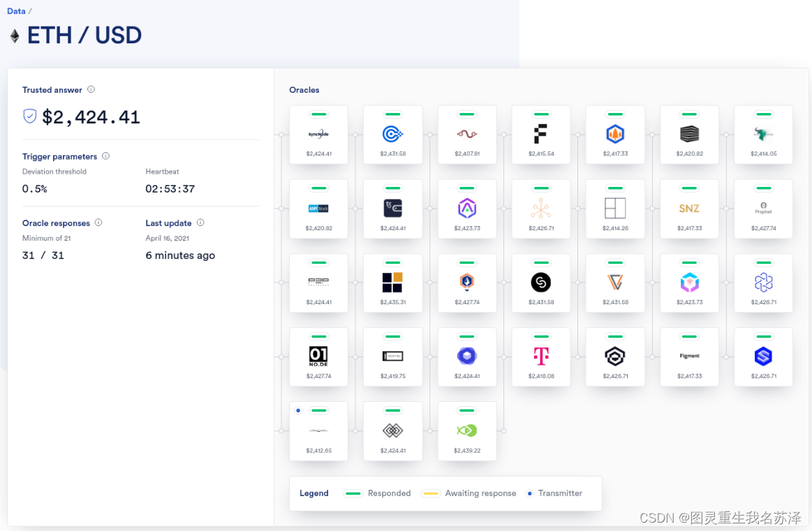The width and height of the screenshot is (812, 531).
Task: Open the orange V logo oracle
Action: tap(615, 282)
